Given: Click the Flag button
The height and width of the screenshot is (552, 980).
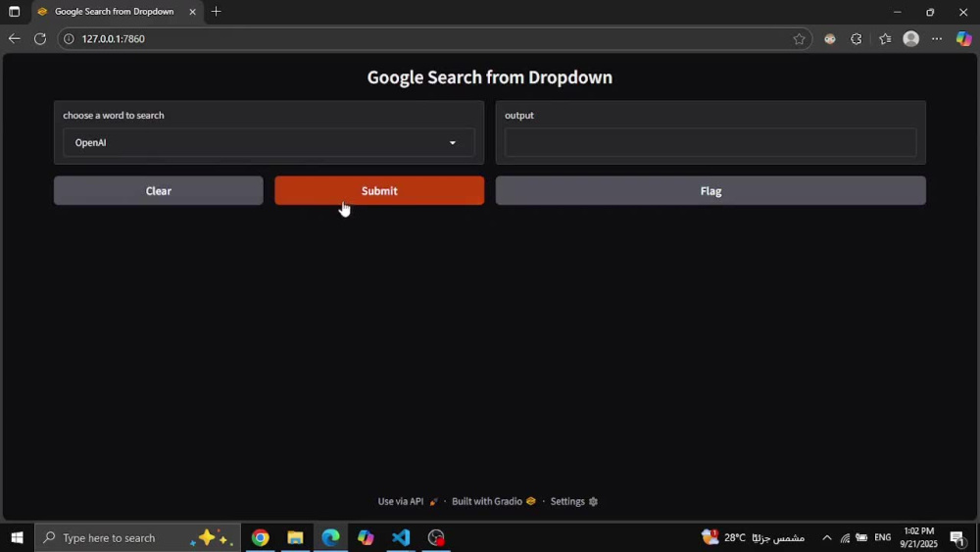Looking at the screenshot, I should pos(710,190).
